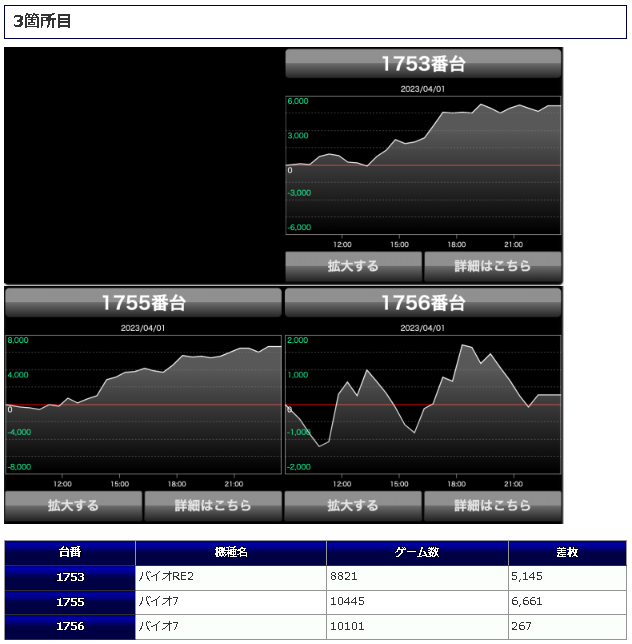
Task: Click the 2023/04/01 date above 1756 graph
Action: [423, 328]
